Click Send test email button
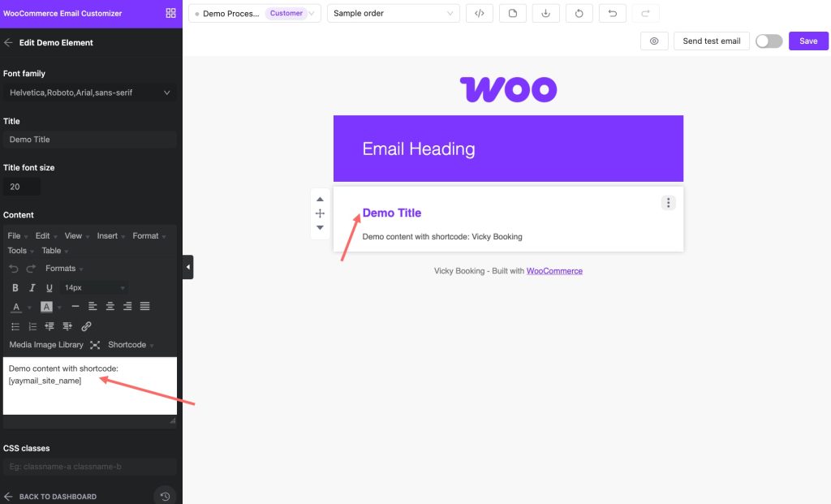 (711, 41)
